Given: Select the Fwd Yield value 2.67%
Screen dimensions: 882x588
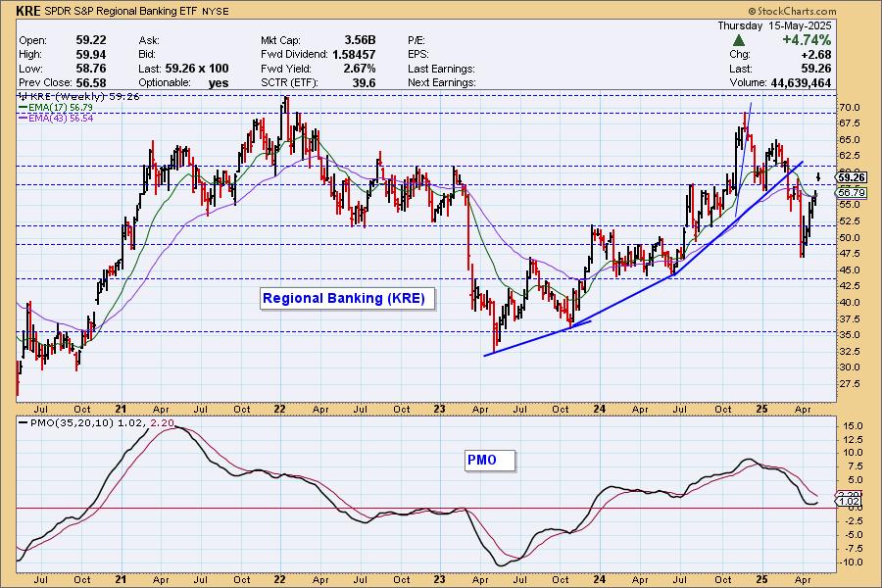Looking at the screenshot, I should (x=360, y=69).
